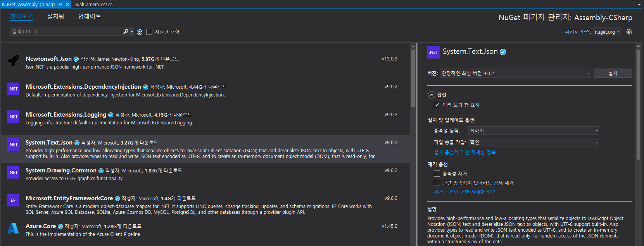The width and height of the screenshot is (644, 246).
Task: Open the tab list dropdown arrow at top right
Action: click(639, 5)
